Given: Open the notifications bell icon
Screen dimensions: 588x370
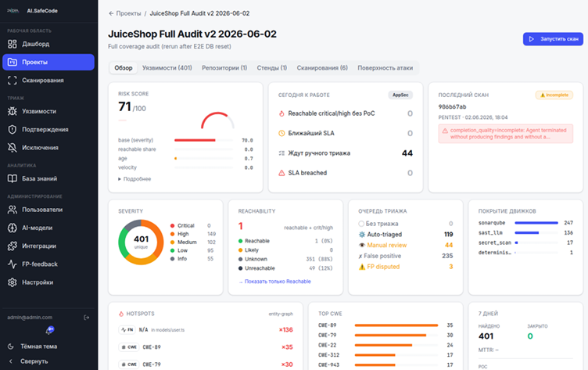Looking at the screenshot, I should (49, 330).
